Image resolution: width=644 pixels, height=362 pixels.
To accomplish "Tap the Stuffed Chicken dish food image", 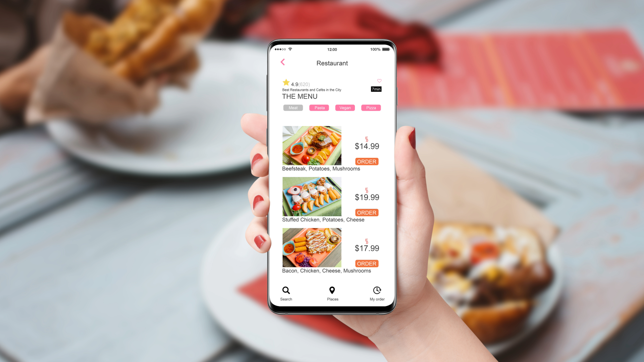I will pos(312,197).
